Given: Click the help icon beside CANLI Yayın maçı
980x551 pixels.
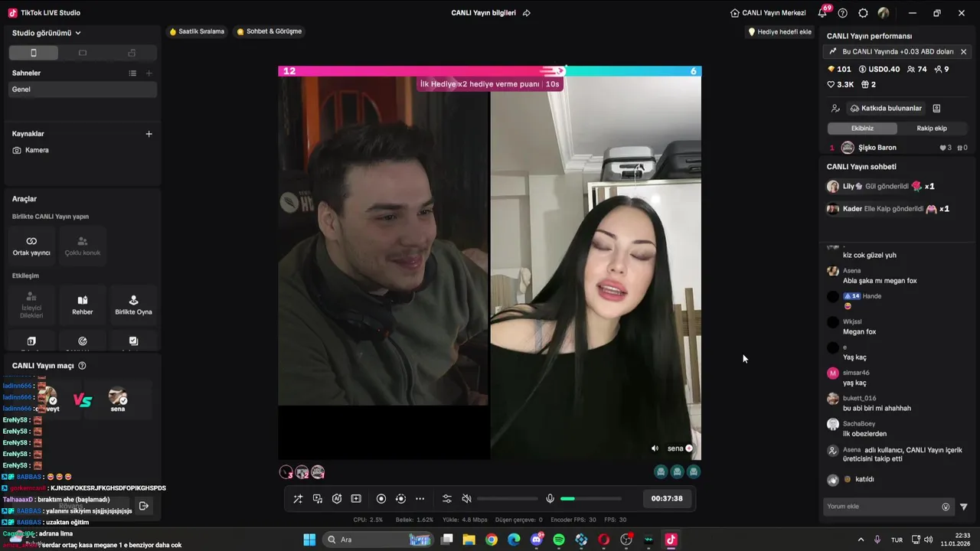Looking at the screenshot, I should (x=82, y=366).
